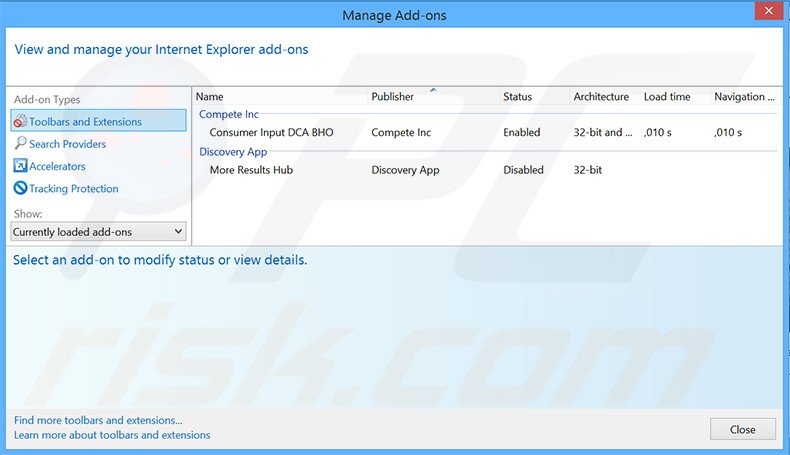Viewport: 790px width, 455px height.
Task: Select Search Providers add-on type
Action: tap(68, 144)
